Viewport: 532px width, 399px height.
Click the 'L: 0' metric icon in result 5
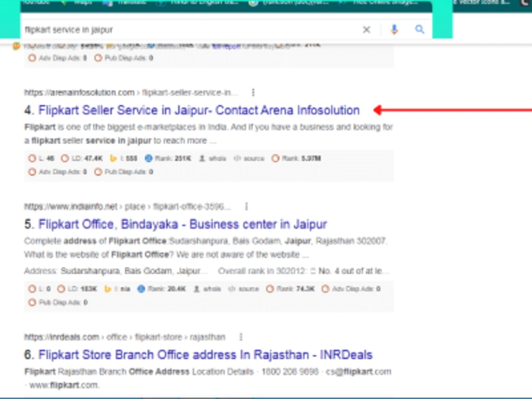(x=32, y=289)
